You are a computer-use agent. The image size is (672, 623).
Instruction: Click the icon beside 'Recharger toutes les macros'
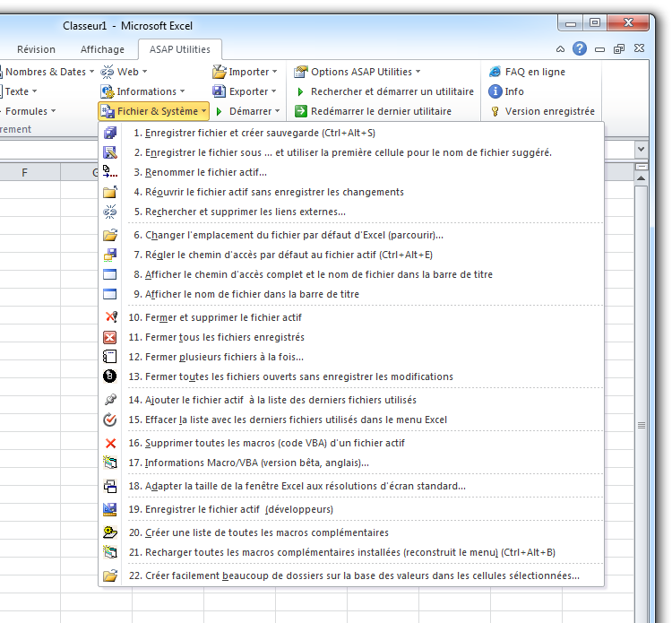coord(110,552)
